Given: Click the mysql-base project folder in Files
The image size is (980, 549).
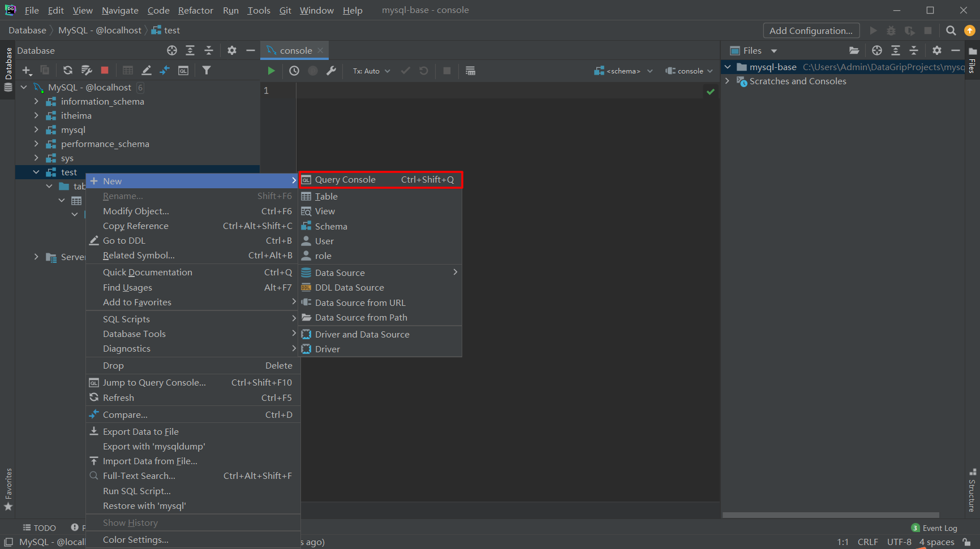Looking at the screenshot, I should (772, 67).
